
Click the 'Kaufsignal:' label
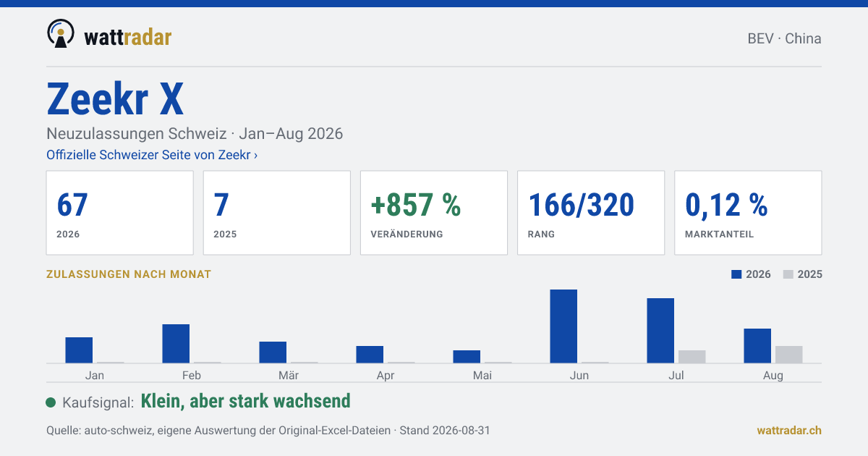[x=98, y=402]
